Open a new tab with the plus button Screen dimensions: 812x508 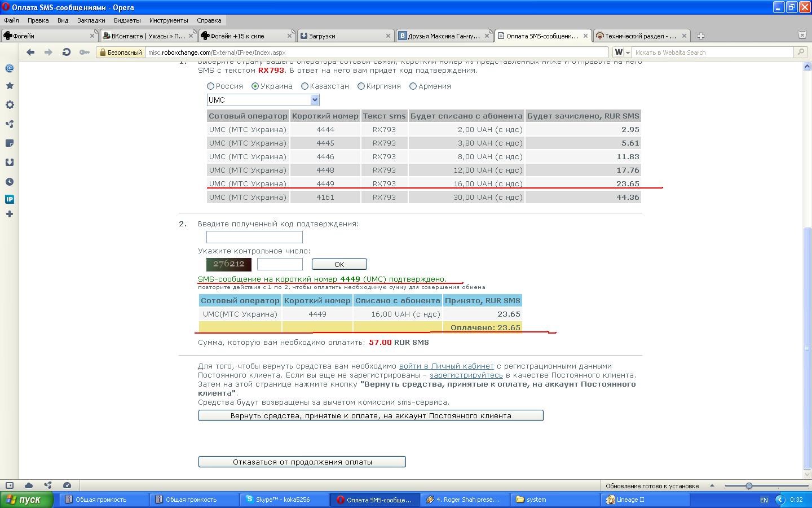[x=700, y=36]
